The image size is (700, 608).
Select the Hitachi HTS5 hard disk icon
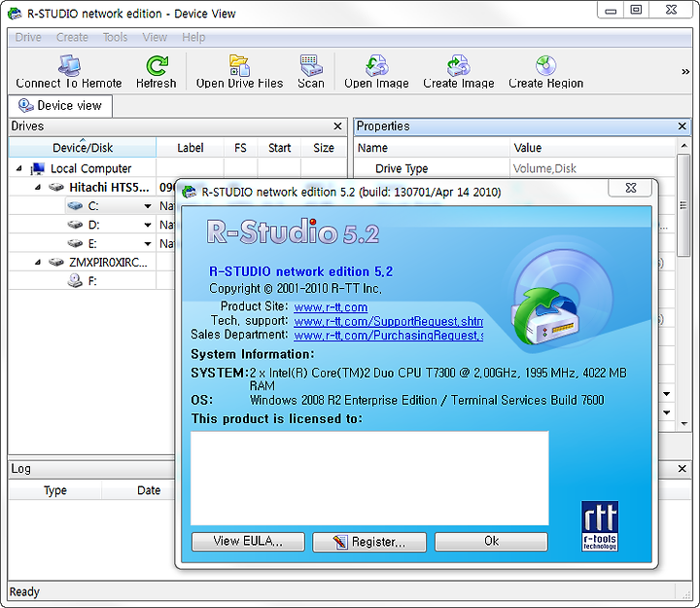click(56, 187)
